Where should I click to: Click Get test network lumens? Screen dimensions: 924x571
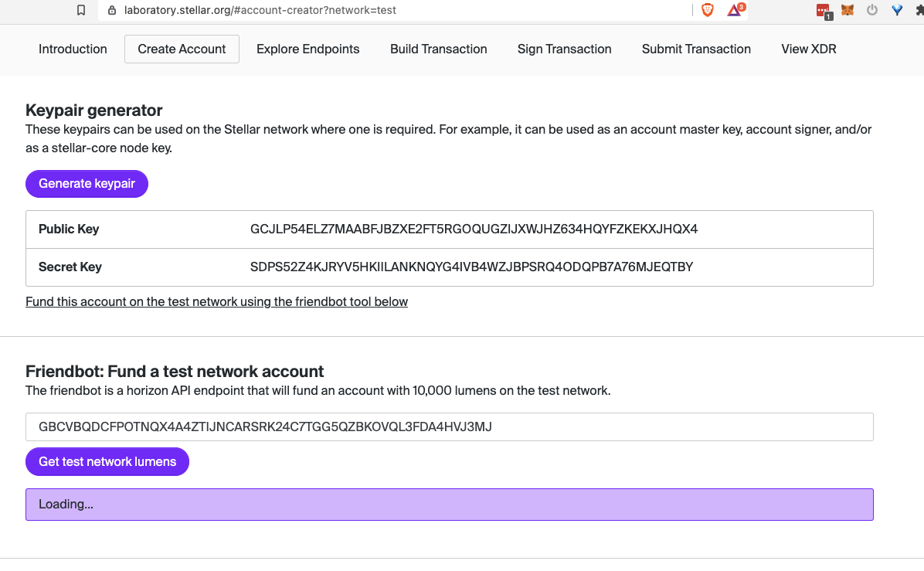click(107, 461)
